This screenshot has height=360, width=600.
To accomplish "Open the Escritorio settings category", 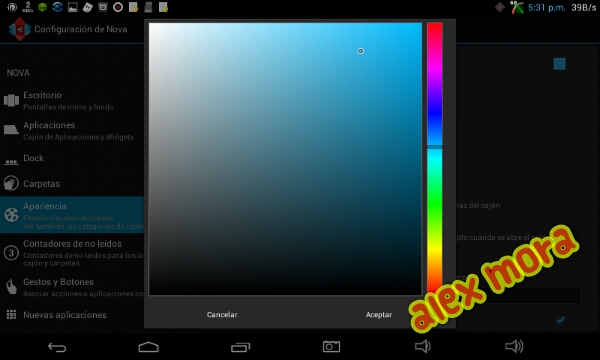I will (x=72, y=101).
